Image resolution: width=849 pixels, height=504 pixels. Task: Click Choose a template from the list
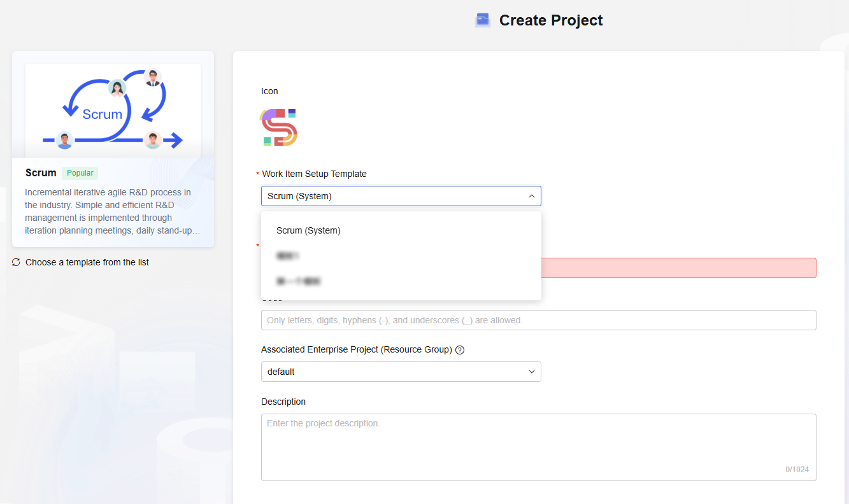coord(87,262)
